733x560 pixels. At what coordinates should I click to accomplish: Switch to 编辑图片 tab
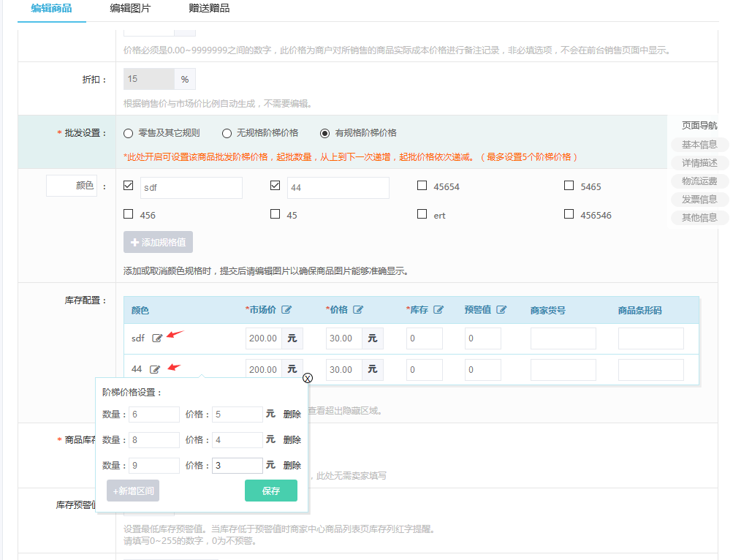130,9
